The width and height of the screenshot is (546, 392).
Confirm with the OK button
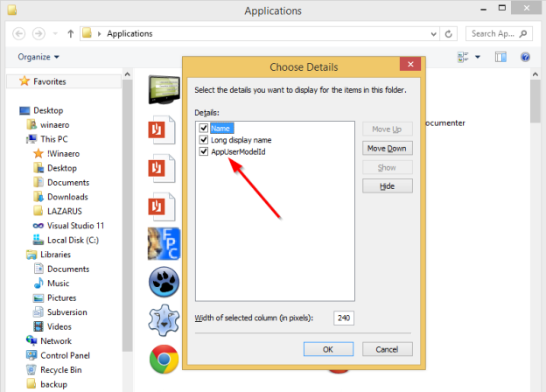[327, 348]
